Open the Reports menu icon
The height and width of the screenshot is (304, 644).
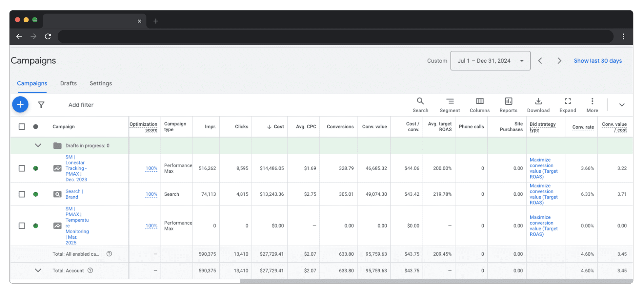pos(508,105)
